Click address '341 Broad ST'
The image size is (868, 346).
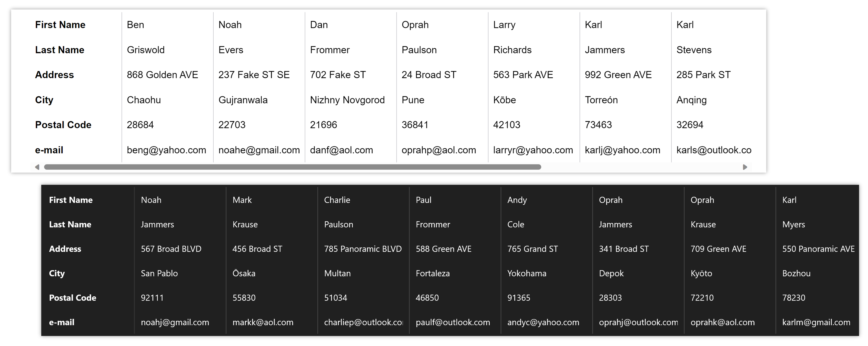tap(624, 249)
